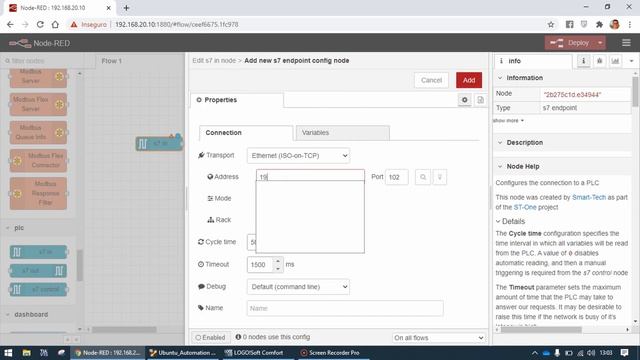Viewport: 640px width, 360px height.
Task: Reload the browser page
Action: click(x=40, y=24)
